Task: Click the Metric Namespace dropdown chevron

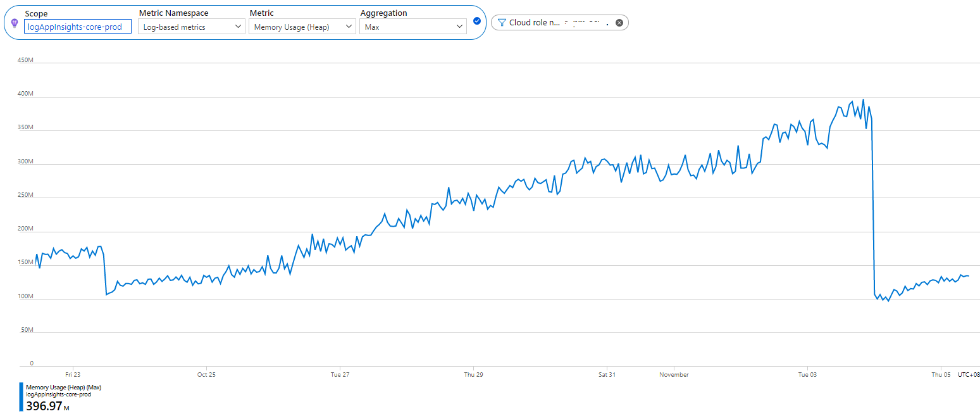Action: (237, 26)
